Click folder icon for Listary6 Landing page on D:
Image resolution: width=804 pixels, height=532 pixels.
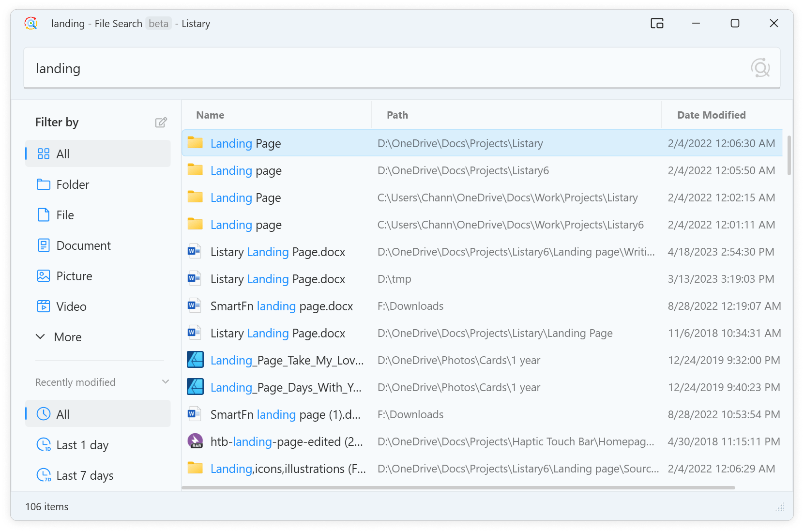pos(195,170)
